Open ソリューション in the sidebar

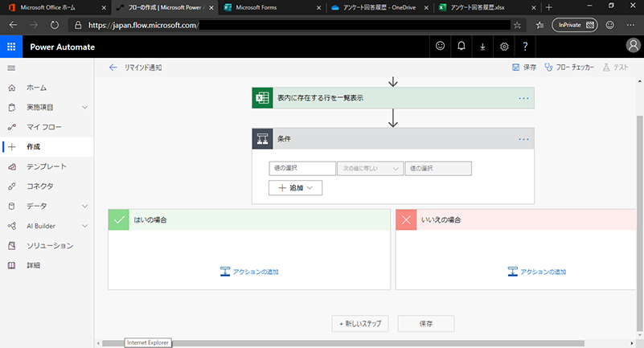(x=47, y=245)
